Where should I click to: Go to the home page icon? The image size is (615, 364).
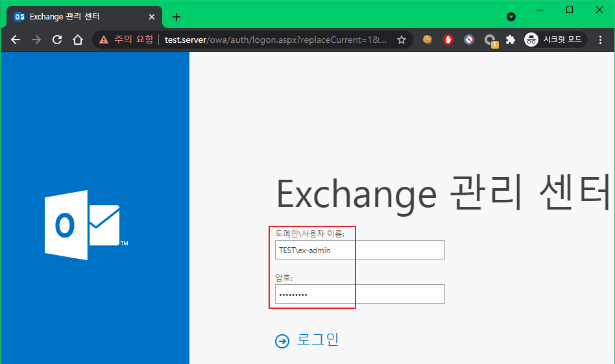click(x=78, y=40)
